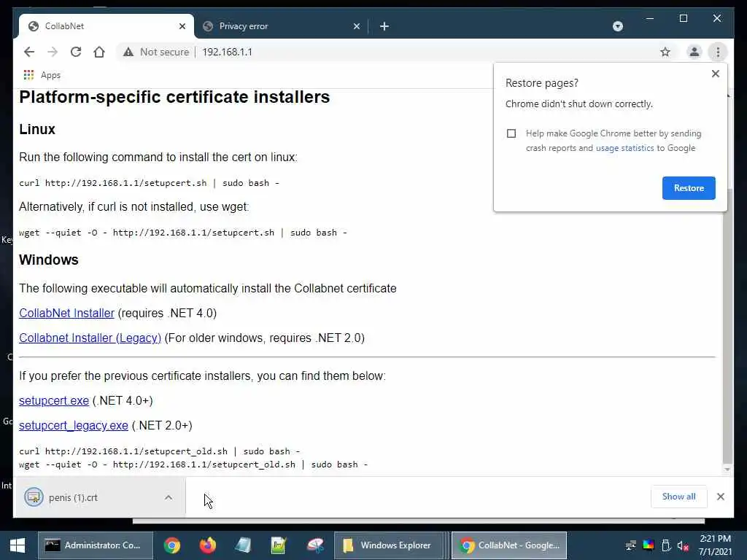Download setupcert_legacy.exe
Image resolution: width=747 pixels, height=560 pixels.
coord(74,425)
